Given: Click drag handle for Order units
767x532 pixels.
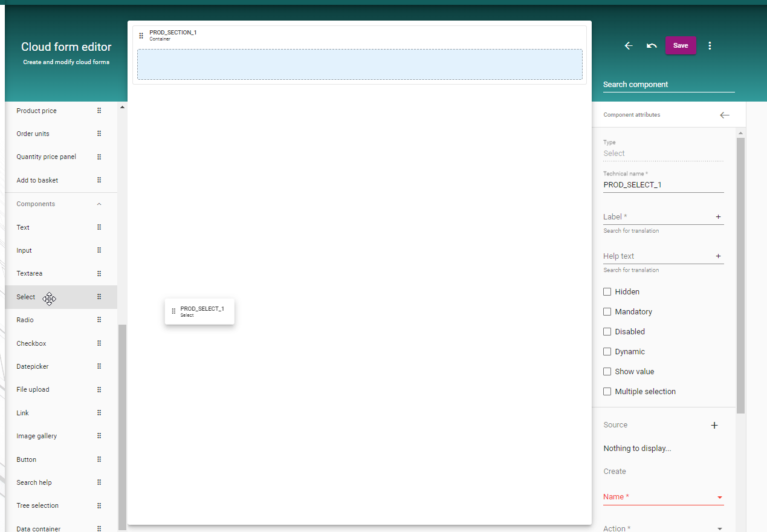Looking at the screenshot, I should point(99,134).
